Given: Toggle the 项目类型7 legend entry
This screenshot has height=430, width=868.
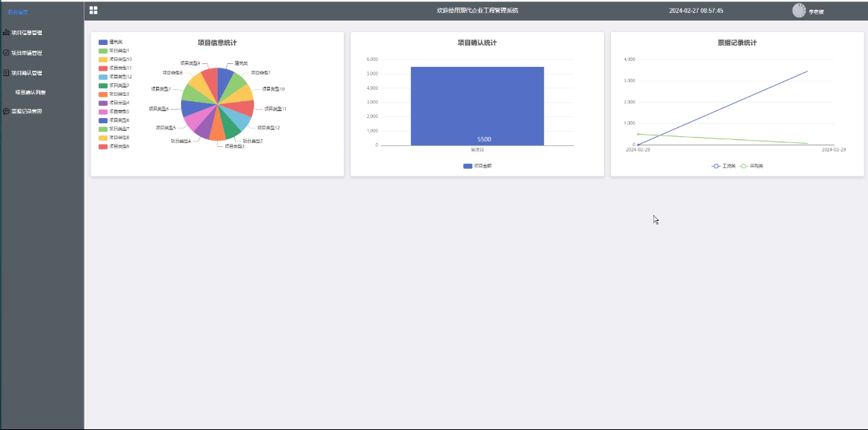Looking at the screenshot, I should 114,129.
